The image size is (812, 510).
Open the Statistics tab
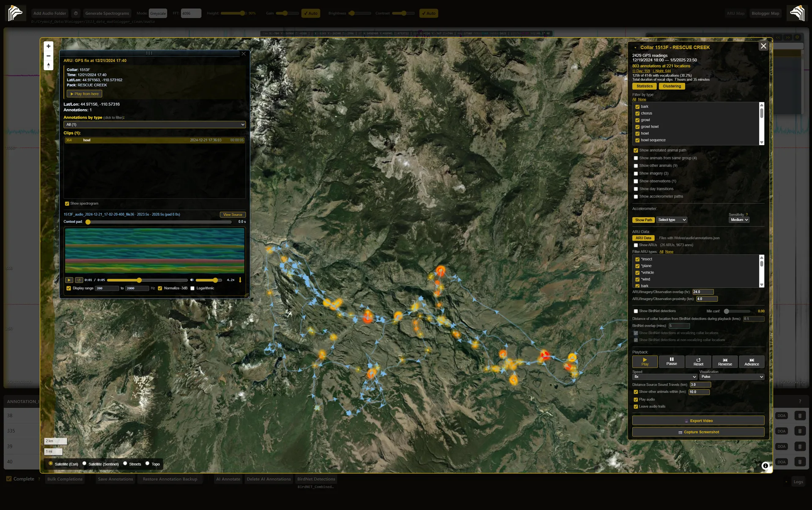645,86
